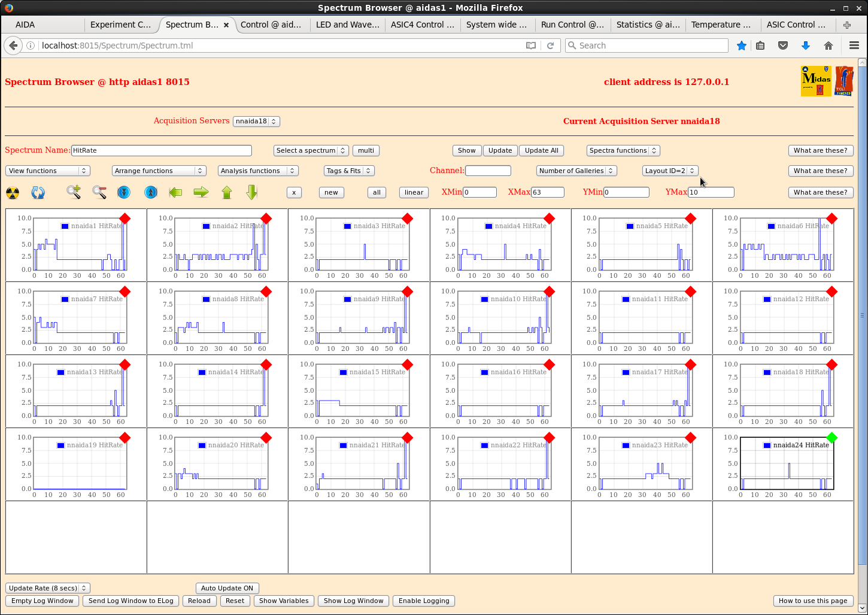Switch to Experiment C... tab
Viewport: 868px width, 615px height.
click(x=121, y=25)
